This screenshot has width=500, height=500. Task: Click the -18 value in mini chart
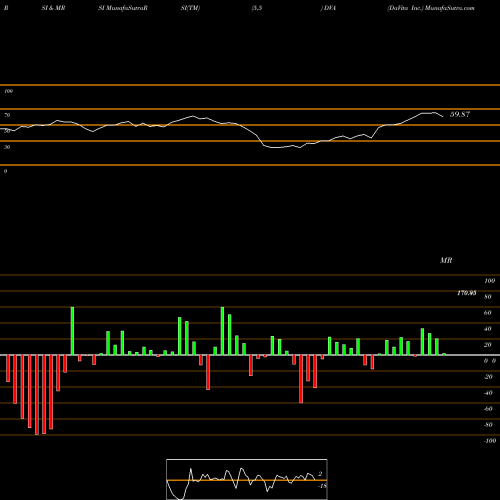pos(322,486)
